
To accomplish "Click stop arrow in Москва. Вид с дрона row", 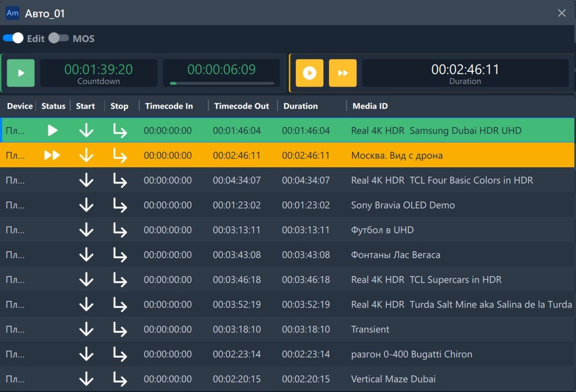I will [120, 156].
